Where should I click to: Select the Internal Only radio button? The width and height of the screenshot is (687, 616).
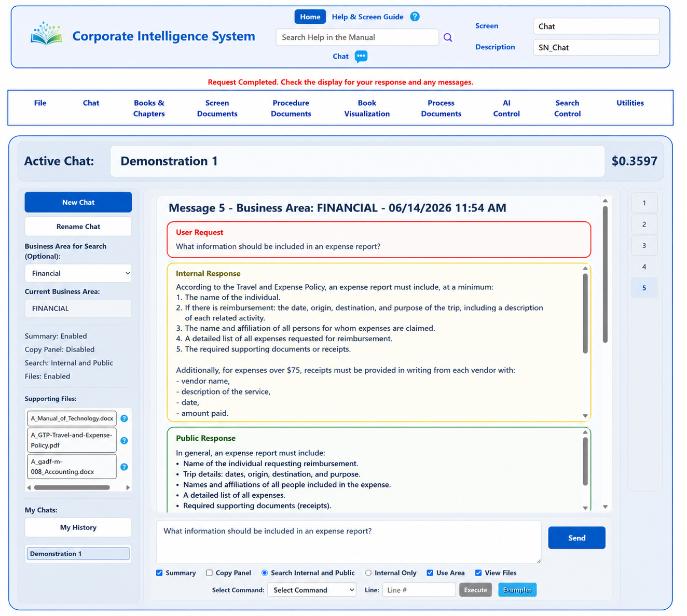tap(368, 573)
